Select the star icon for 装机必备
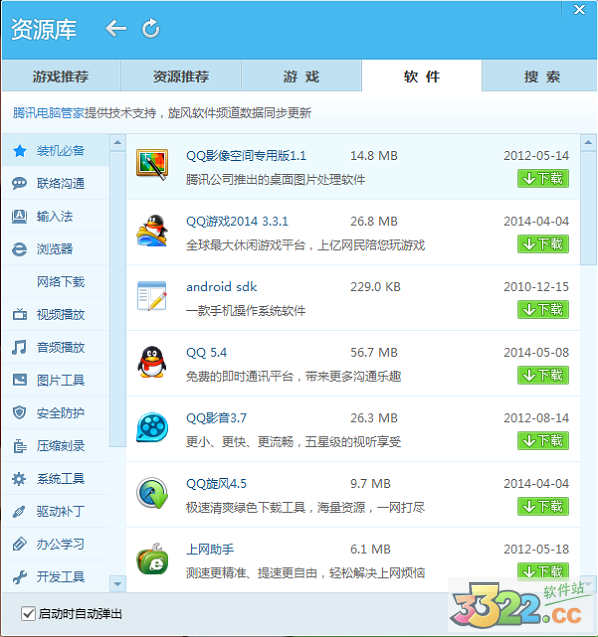 (x=20, y=151)
